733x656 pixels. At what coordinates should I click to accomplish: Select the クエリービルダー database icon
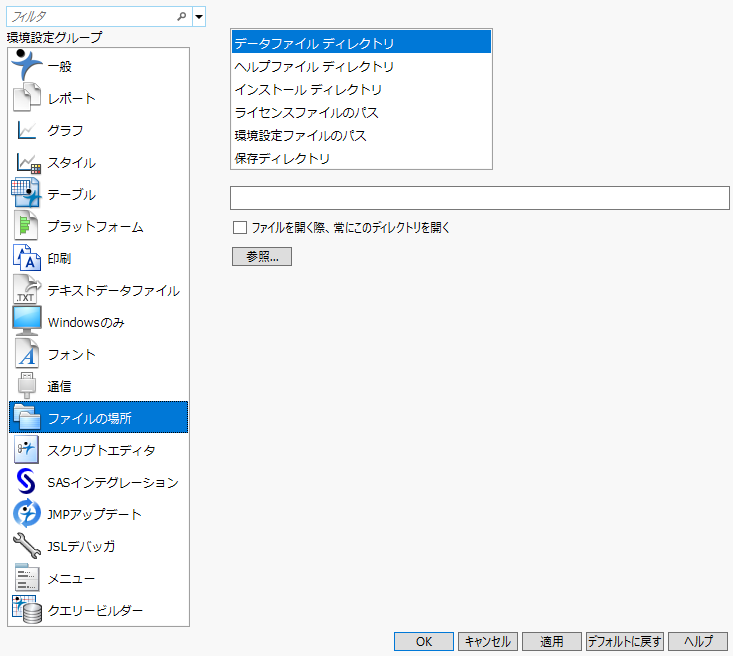click(x=26, y=610)
